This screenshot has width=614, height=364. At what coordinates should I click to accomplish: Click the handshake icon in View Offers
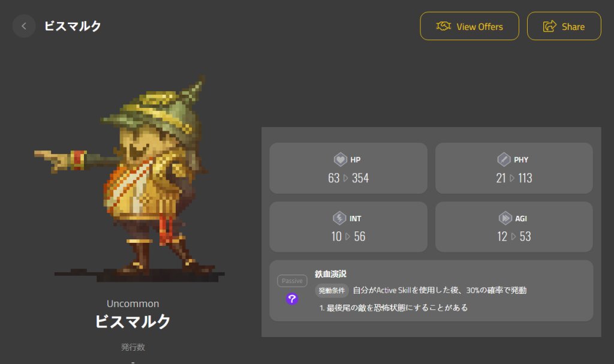click(x=444, y=26)
